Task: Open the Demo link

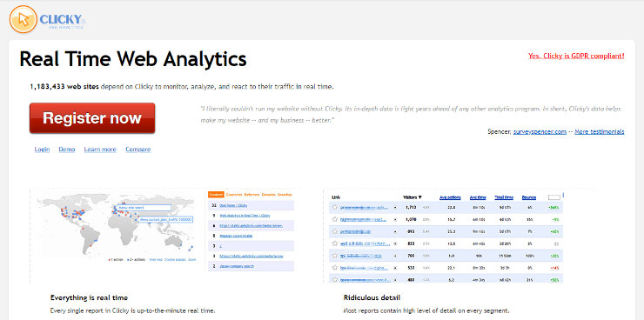Action: coord(67,150)
